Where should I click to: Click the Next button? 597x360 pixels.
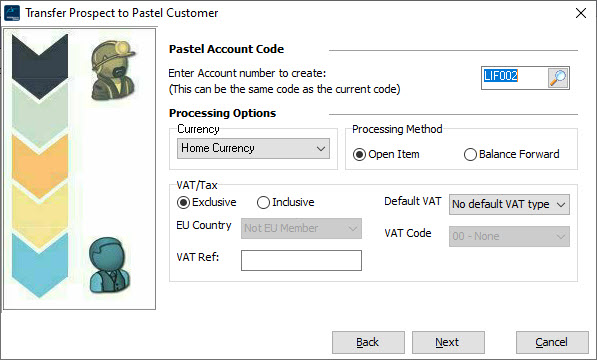click(x=448, y=342)
